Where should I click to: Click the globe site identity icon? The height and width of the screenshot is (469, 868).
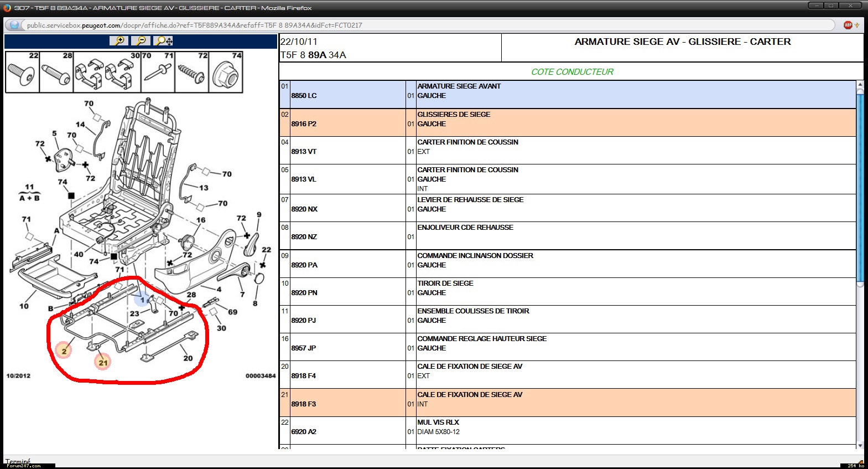coord(14,25)
